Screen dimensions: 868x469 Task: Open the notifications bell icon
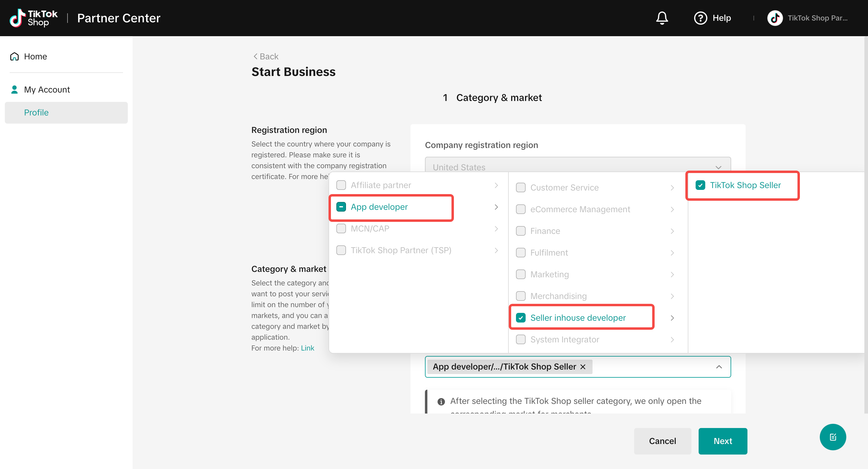coord(662,18)
